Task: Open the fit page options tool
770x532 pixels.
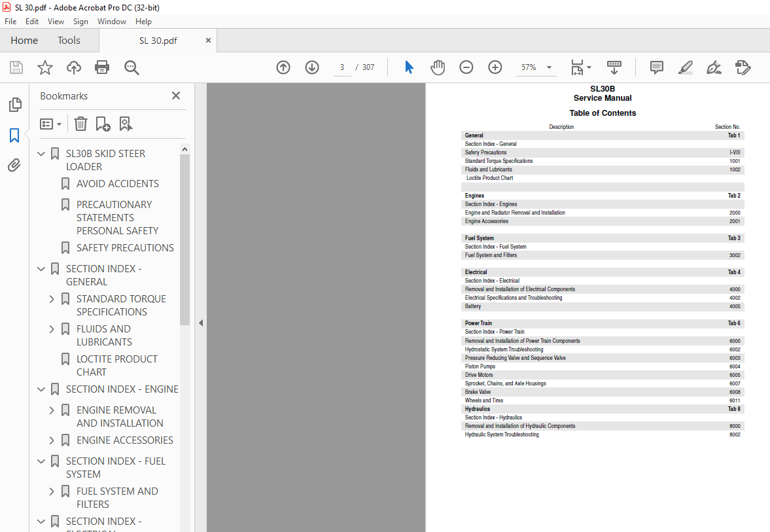Action: tap(577, 67)
